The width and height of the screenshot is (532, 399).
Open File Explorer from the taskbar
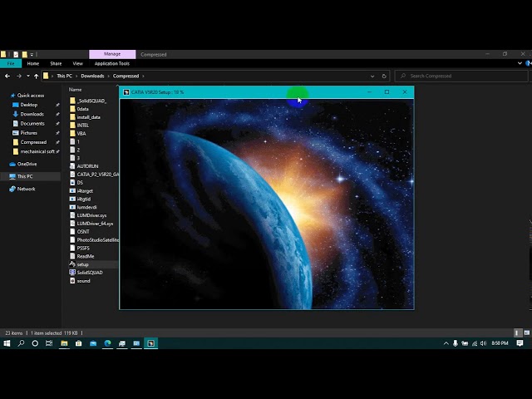coord(64,343)
